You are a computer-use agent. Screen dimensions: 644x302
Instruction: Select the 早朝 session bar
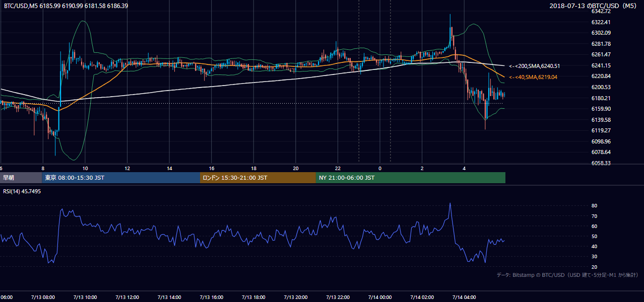[21, 178]
